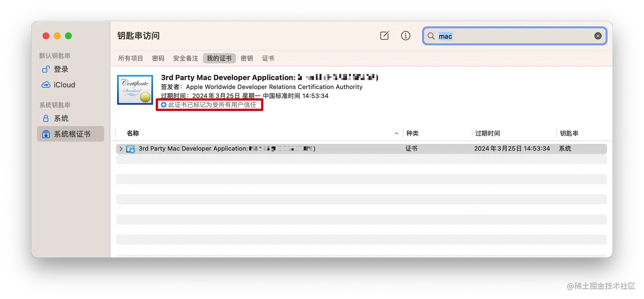Click the new keychain item compose icon
The image size is (644, 299).
pyautogui.click(x=385, y=36)
